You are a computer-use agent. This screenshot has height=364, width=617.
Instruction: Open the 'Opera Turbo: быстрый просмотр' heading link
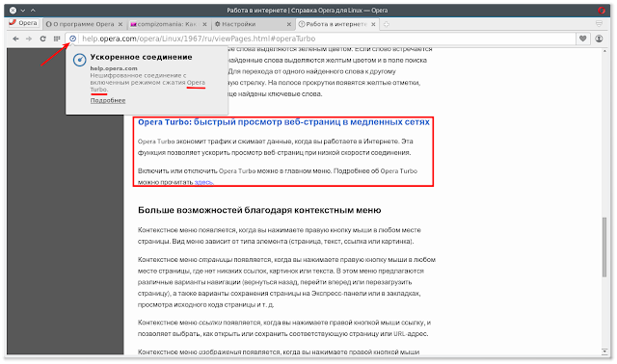(283, 122)
